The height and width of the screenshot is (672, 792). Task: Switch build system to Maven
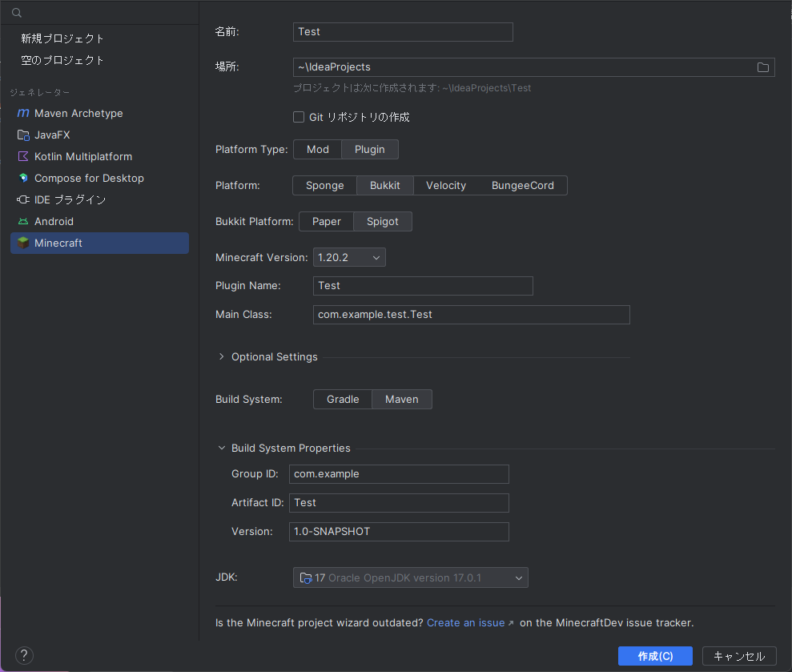click(x=401, y=399)
